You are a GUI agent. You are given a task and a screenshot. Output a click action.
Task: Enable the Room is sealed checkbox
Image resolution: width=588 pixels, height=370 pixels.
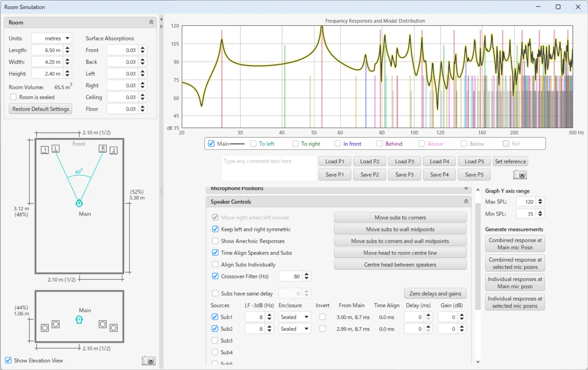point(13,97)
